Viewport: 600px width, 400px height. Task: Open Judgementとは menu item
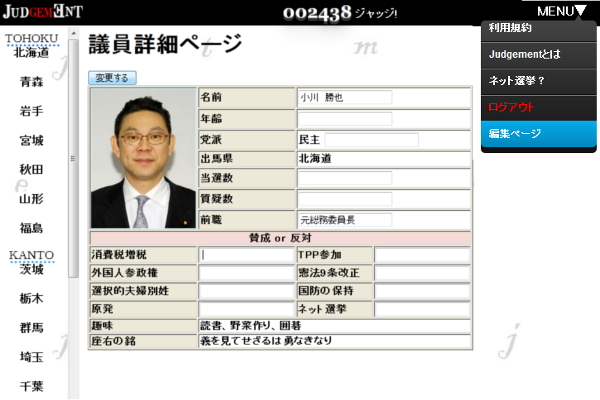[538, 55]
